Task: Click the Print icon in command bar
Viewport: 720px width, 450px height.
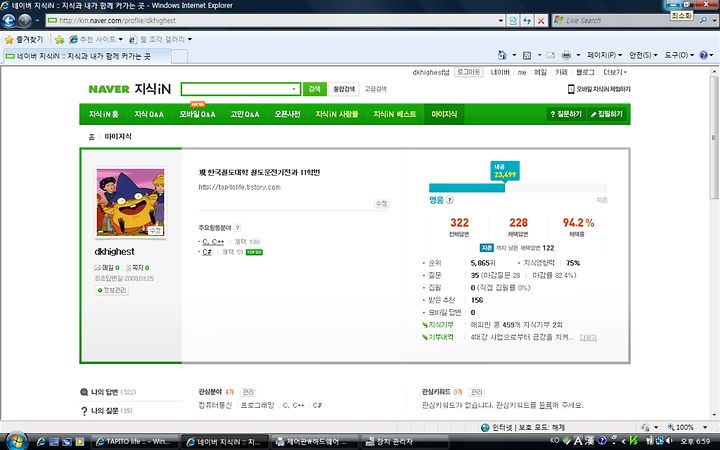Action: [x=567, y=55]
